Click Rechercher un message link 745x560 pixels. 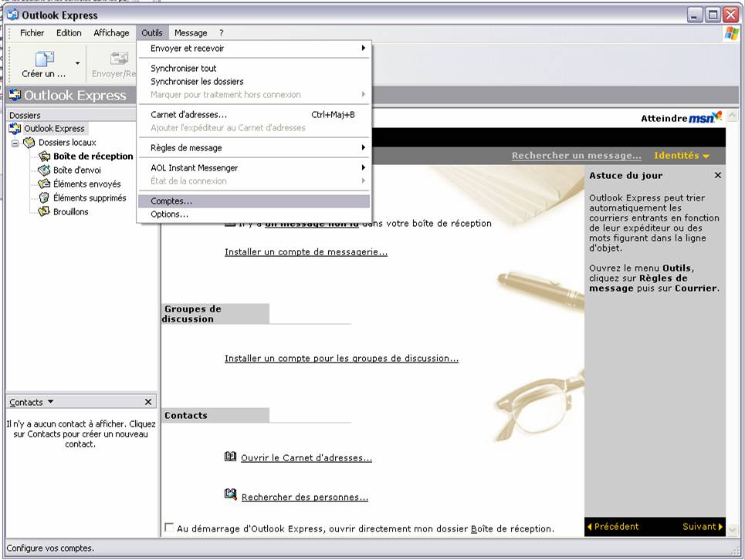click(x=577, y=156)
